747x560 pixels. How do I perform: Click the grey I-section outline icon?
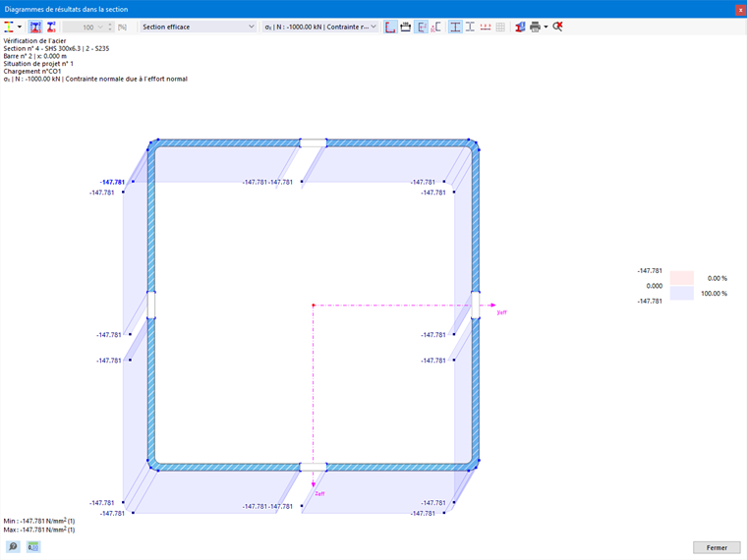[x=470, y=27]
